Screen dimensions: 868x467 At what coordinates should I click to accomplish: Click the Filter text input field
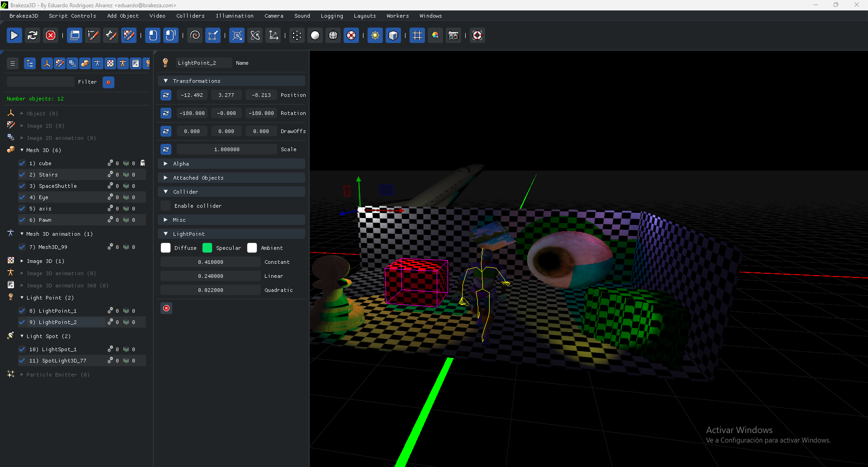click(x=40, y=82)
